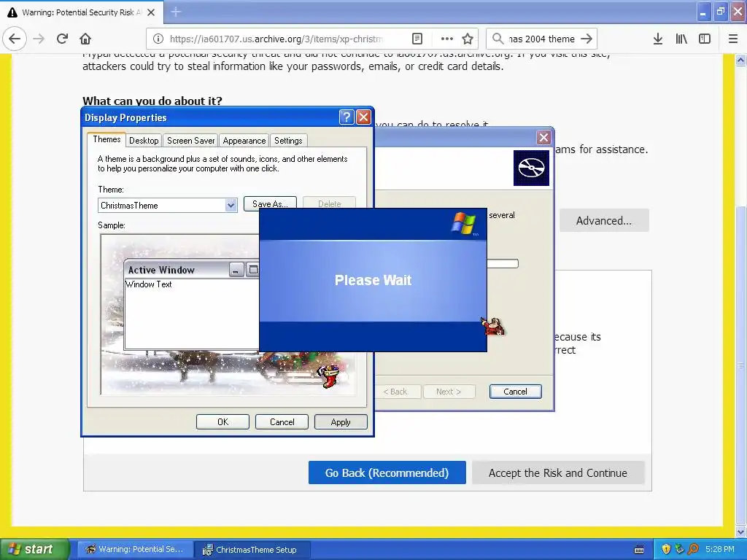747x560 pixels.
Task: Open the Appearance tab
Action: [x=244, y=141]
